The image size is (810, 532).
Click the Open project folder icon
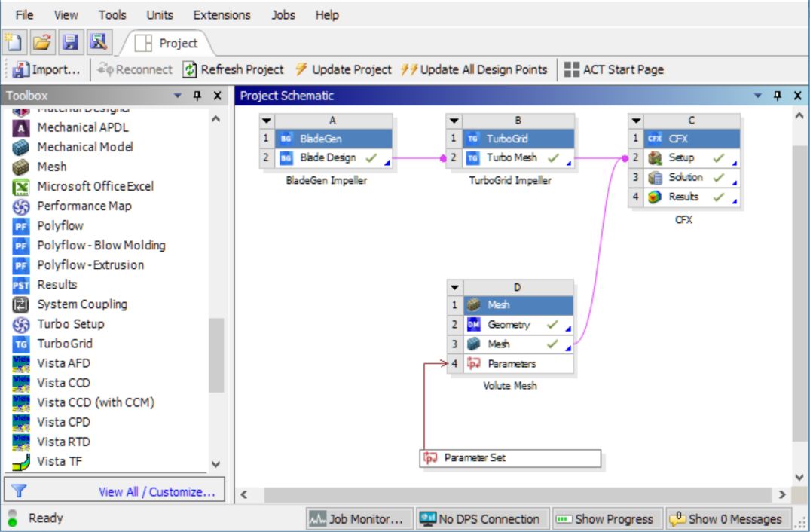[x=42, y=42]
